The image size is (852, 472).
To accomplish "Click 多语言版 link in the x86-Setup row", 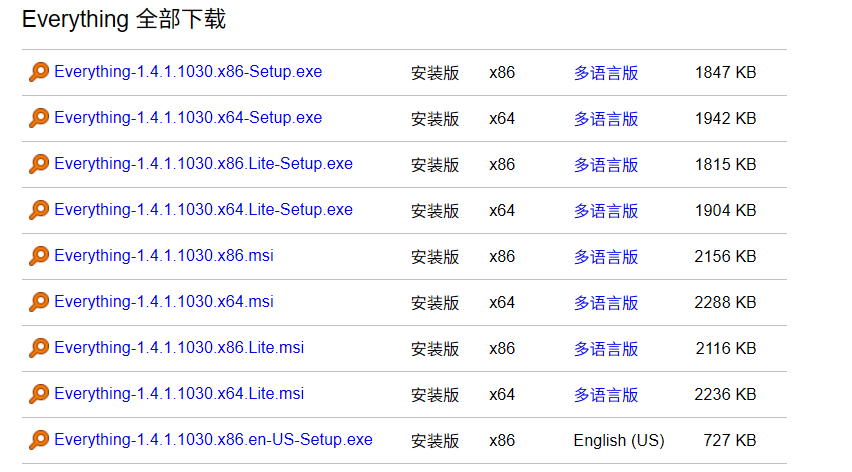I will (x=606, y=73).
